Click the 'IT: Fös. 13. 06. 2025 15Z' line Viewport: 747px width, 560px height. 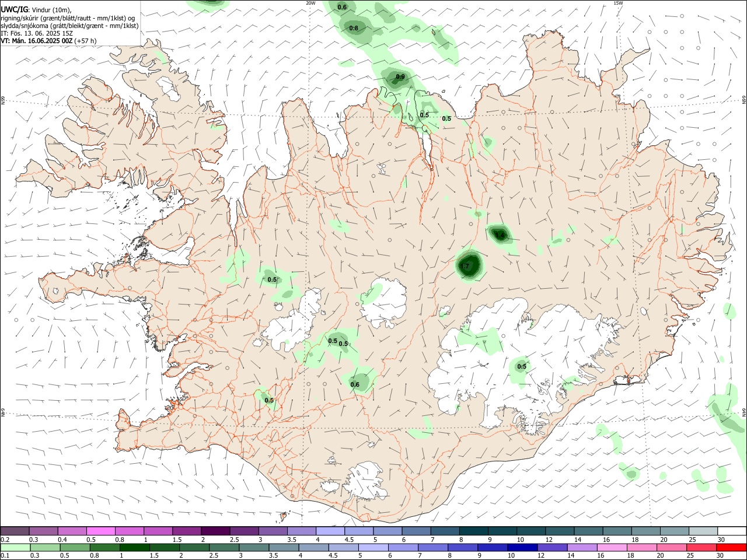37,33
